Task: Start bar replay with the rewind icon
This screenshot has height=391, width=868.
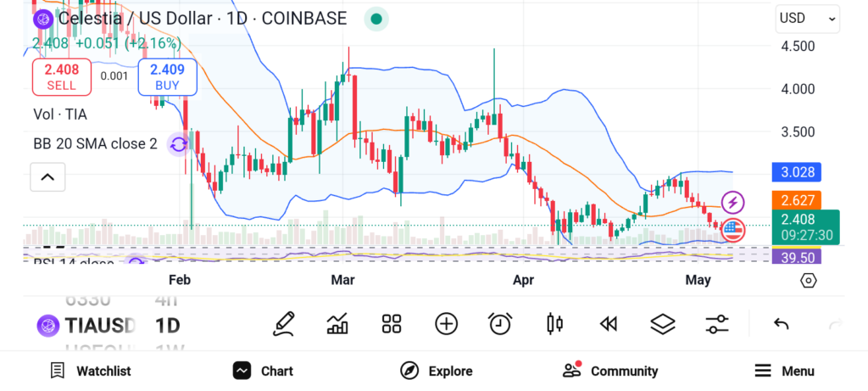Action: click(x=608, y=323)
